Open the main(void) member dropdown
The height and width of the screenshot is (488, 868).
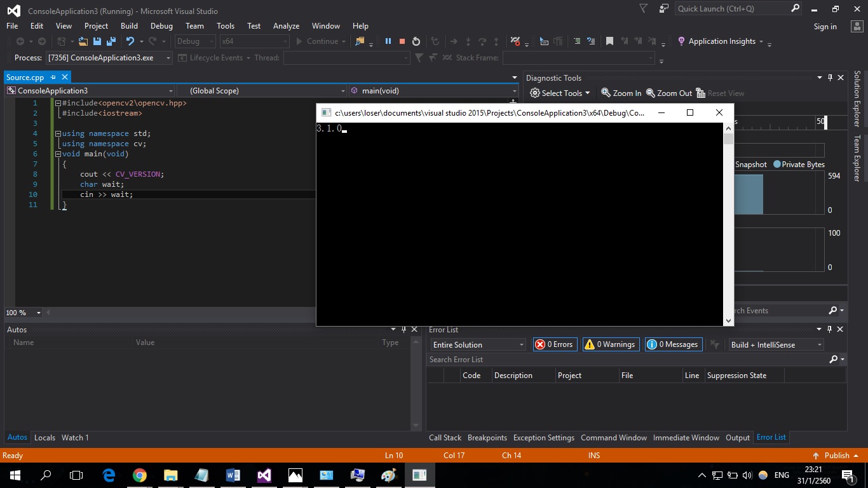coord(434,91)
